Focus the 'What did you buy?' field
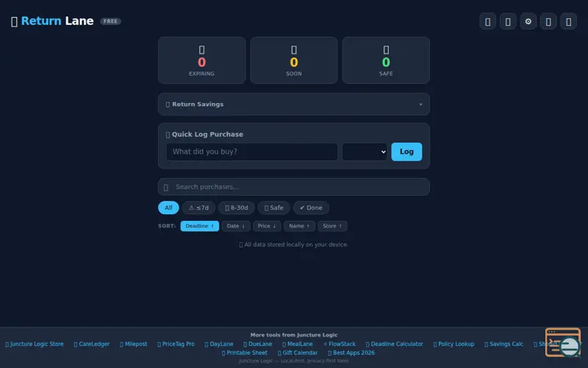 251,152
